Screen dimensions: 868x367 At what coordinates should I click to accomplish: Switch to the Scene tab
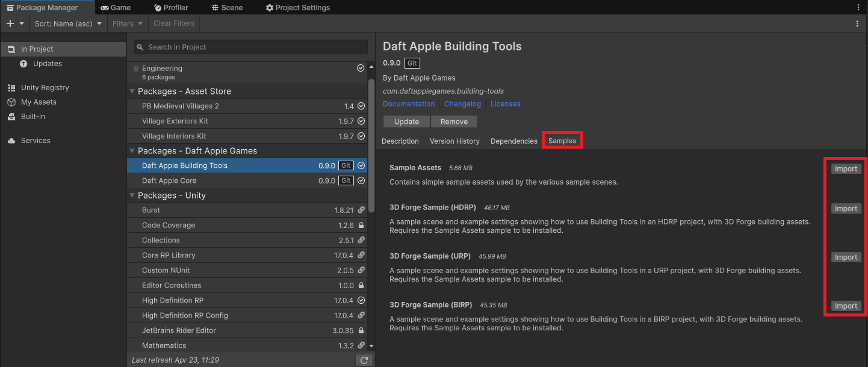click(x=228, y=8)
